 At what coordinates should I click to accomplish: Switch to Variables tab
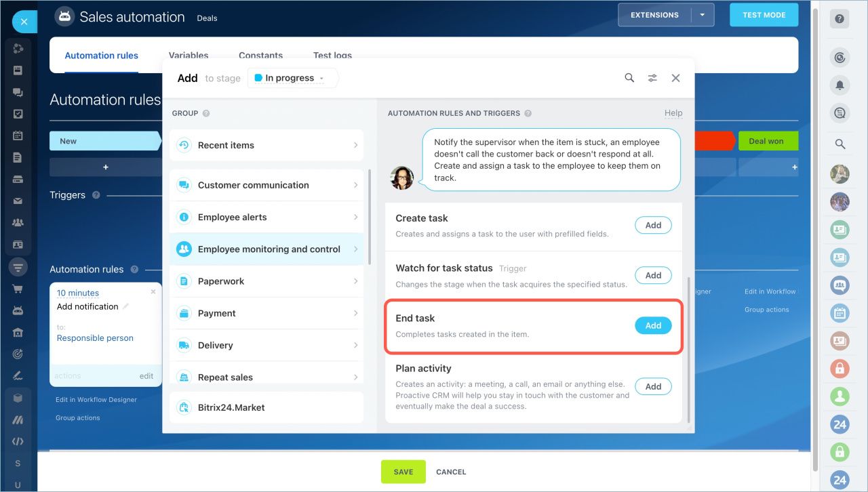pyautogui.click(x=189, y=56)
